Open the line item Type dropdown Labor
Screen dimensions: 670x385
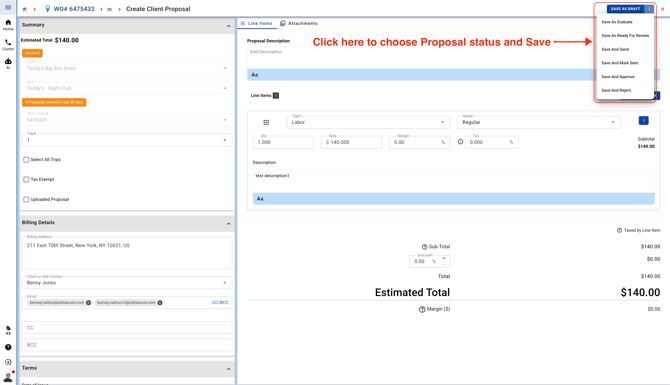click(x=368, y=122)
